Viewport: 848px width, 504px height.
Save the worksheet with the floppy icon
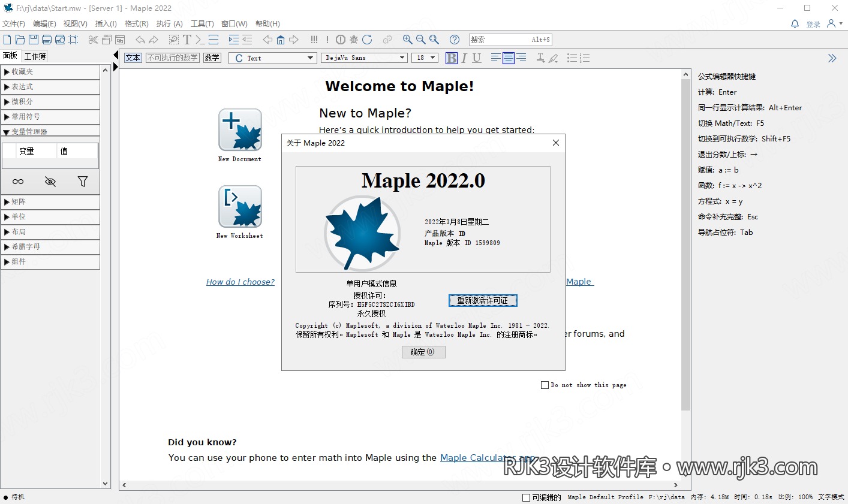tap(33, 40)
